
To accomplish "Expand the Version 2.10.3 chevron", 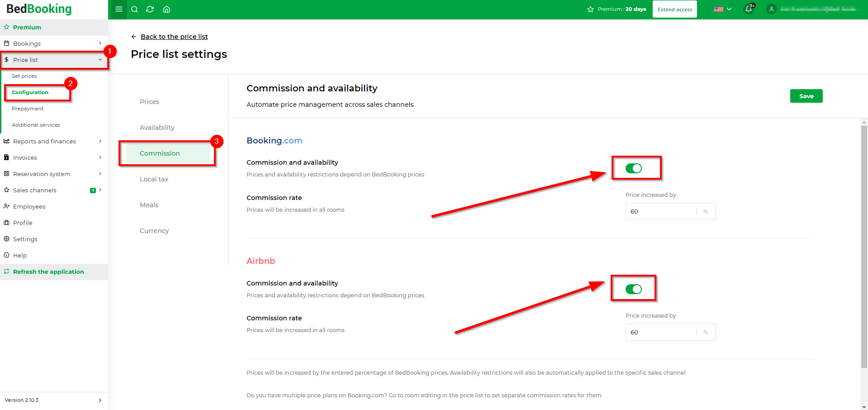I will tap(100, 400).
